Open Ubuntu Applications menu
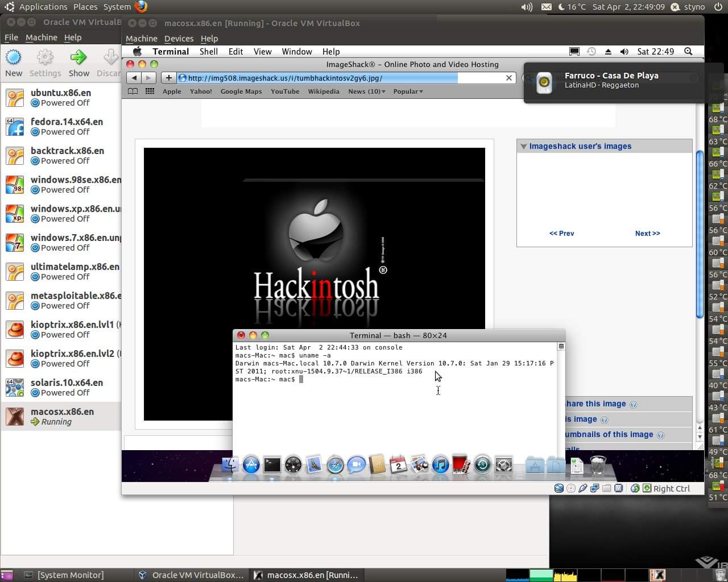Viewport: 728px width, 582px height. pyautogui.click(x=43, y=7)
